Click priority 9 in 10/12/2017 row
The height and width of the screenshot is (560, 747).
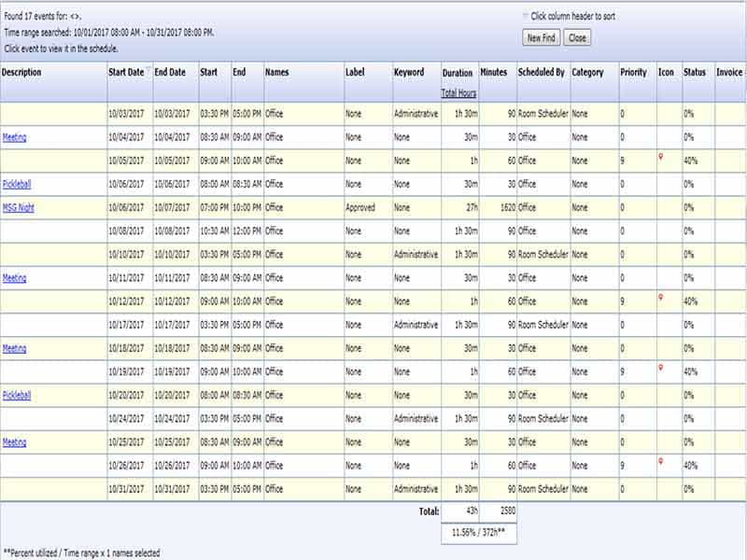(x=622, y=301)
